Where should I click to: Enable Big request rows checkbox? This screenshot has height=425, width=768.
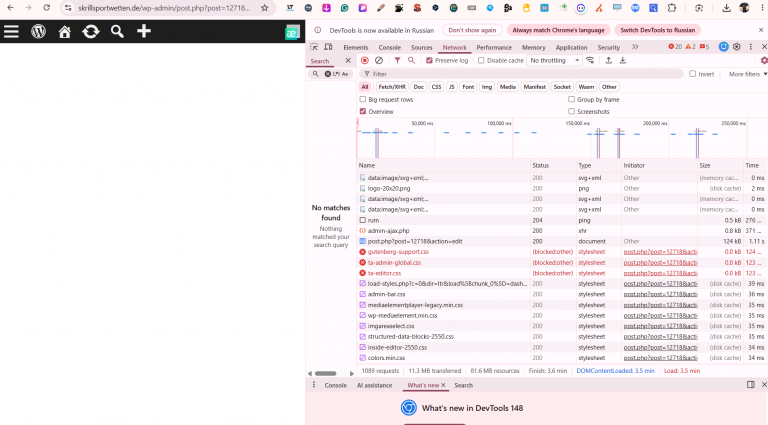click(x=363, y=99)
